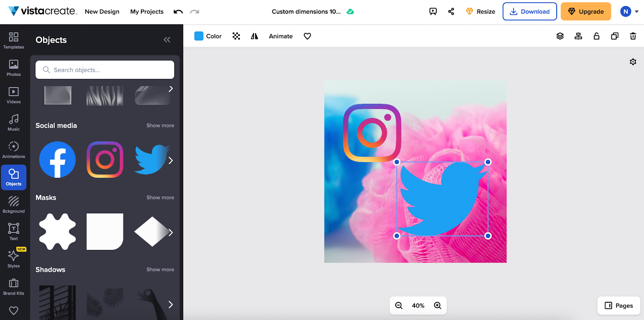Focus the Search objects field
This screenshot has width=644, height=320.
[105, 70]
